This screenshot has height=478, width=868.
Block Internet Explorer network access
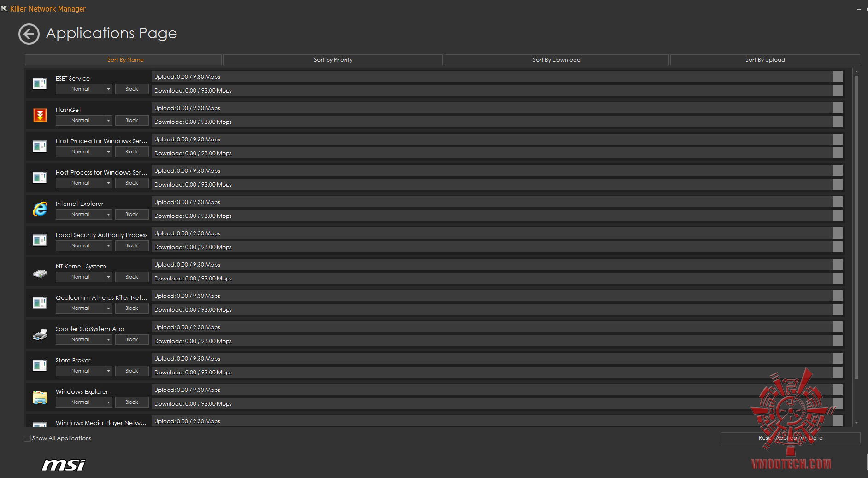tap(132, 214)
